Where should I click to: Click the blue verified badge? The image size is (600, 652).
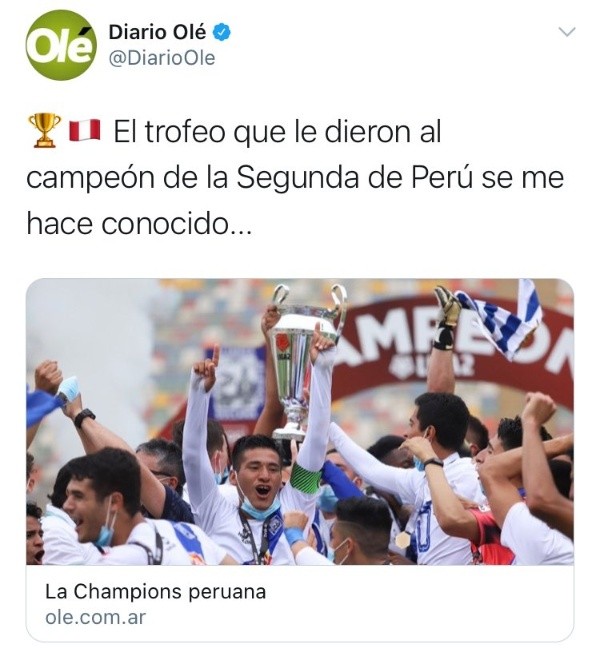pyautogui.click(x=222, y=32)
